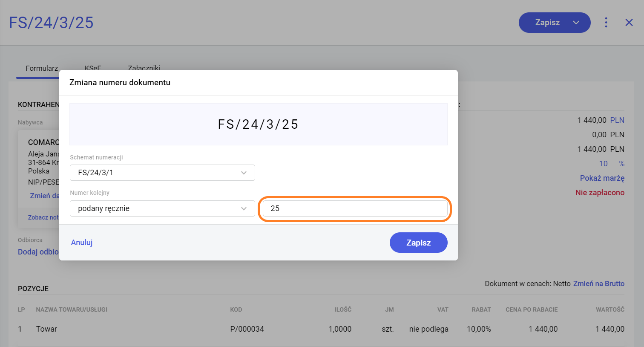Viewport: 644px width, 347px height.
Task: Click the Nie zapłacono payment status
Action: point(600,193)
